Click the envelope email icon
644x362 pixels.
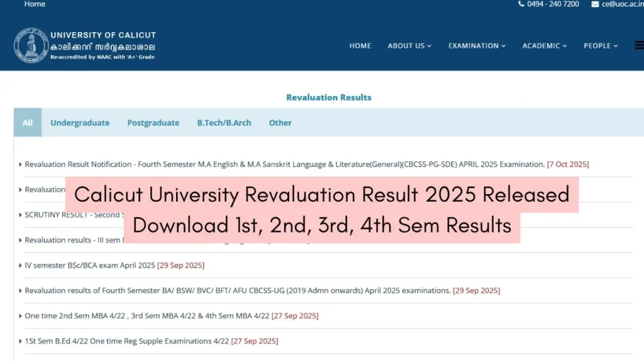595,4
